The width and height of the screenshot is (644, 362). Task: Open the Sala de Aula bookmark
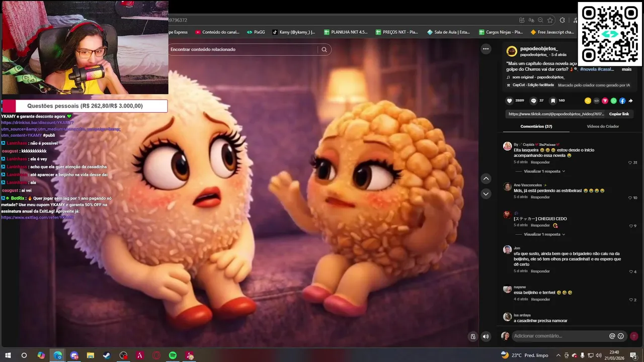click(x=449, y=32)
